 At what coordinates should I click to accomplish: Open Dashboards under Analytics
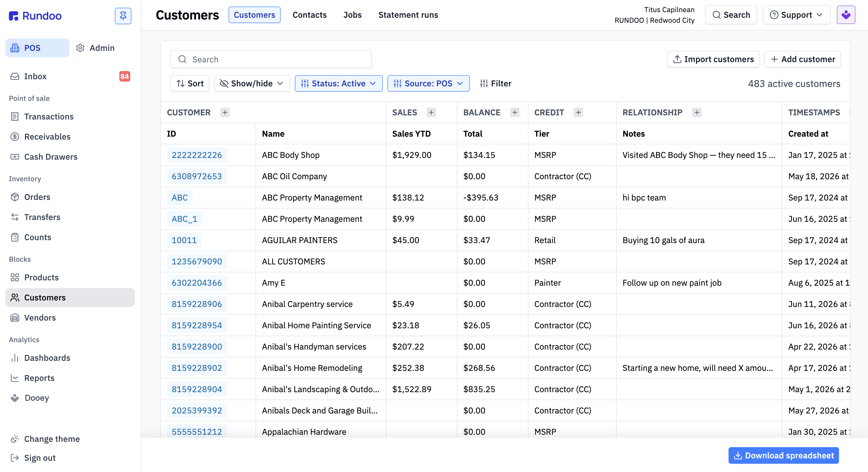[x=70, y=358]
